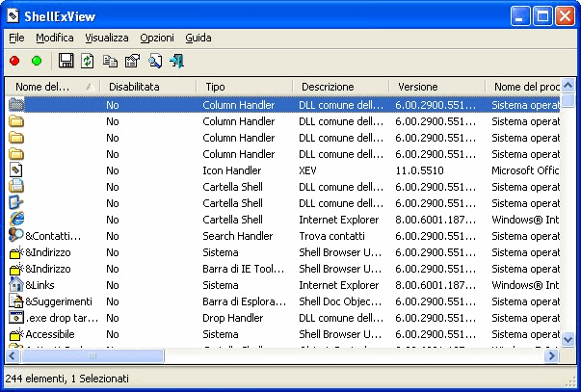Viewport: 581px width, 392px height.
Task: Close the ShellExView window
Action: [565, 16]
